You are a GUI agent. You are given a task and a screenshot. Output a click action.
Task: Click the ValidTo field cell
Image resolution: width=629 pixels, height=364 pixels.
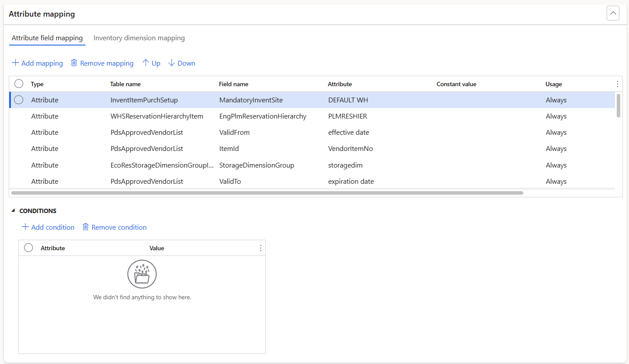point(230,182)
